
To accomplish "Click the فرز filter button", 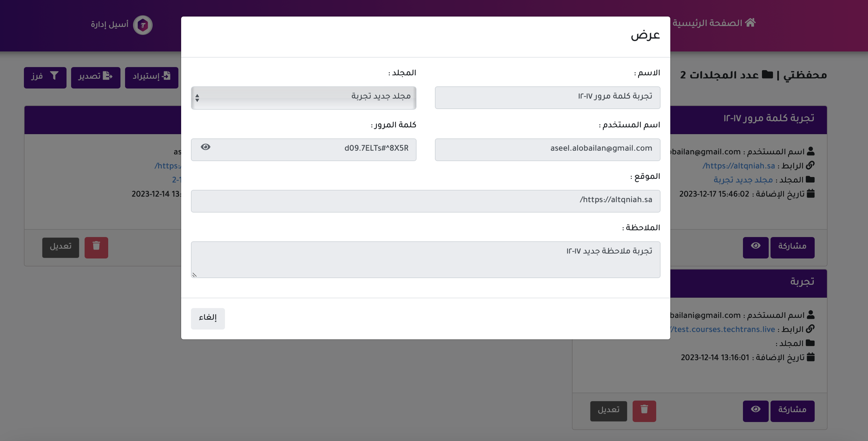I will coord(45,77).
